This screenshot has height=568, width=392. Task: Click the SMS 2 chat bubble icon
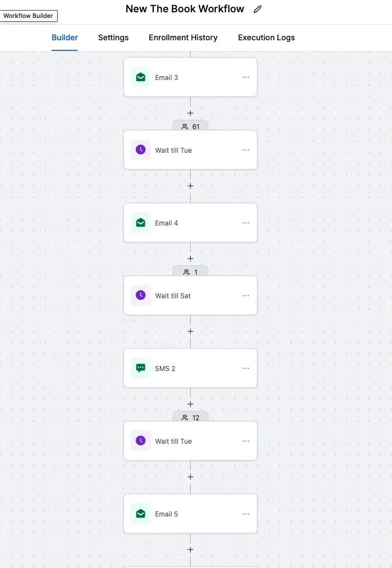pos(140,368)
